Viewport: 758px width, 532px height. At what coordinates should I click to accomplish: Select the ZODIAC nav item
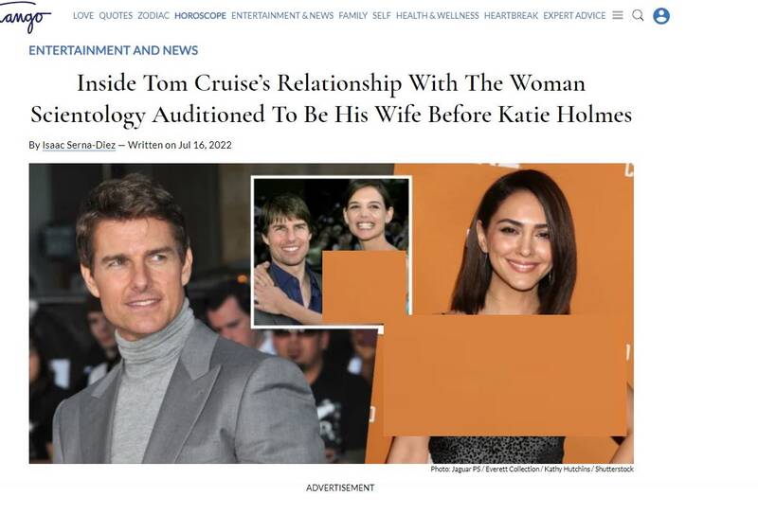pyautogui.click(x=153, y=15)
